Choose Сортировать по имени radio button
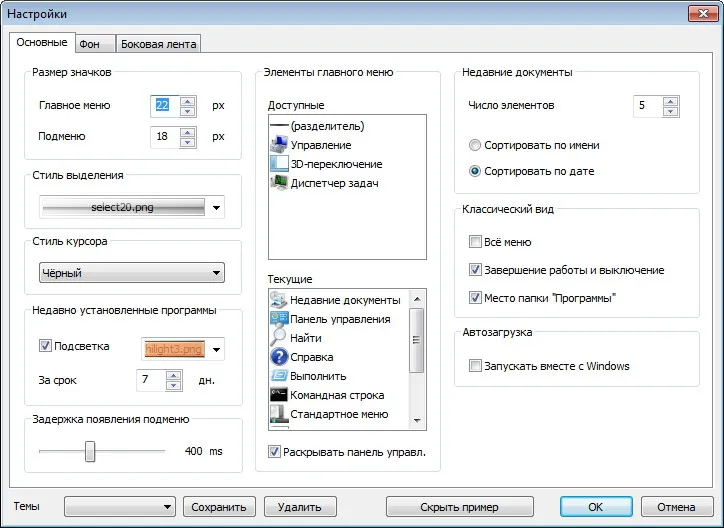Image resolution: width=724 pixels, height=528 pixels. click(475, 145)
